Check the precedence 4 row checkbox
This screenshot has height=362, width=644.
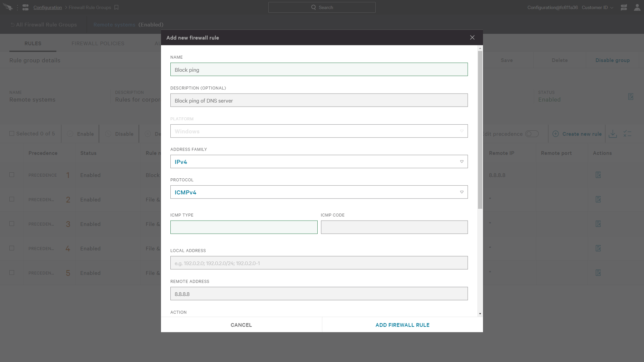tap(12, 248)
